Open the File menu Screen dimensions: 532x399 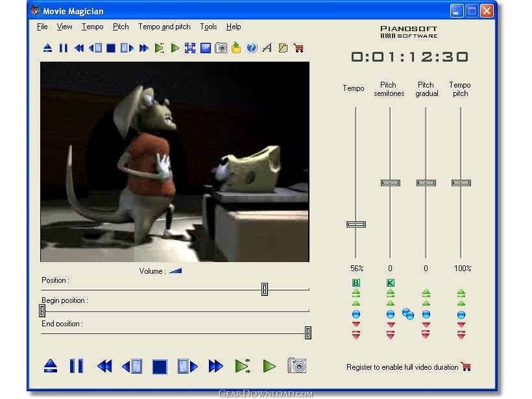[42, 27]
